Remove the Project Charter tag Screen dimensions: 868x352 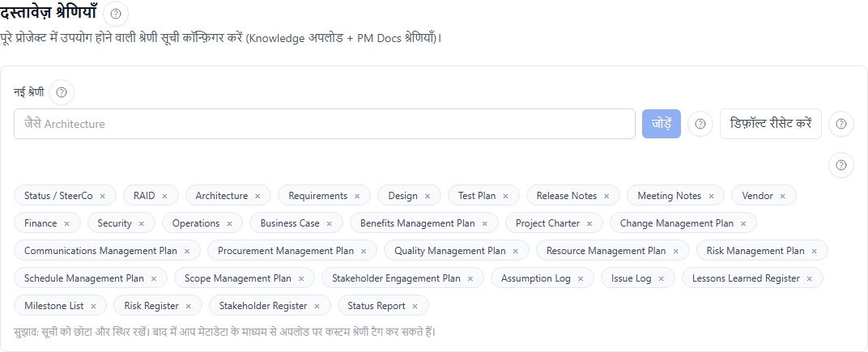coord(589,223)
